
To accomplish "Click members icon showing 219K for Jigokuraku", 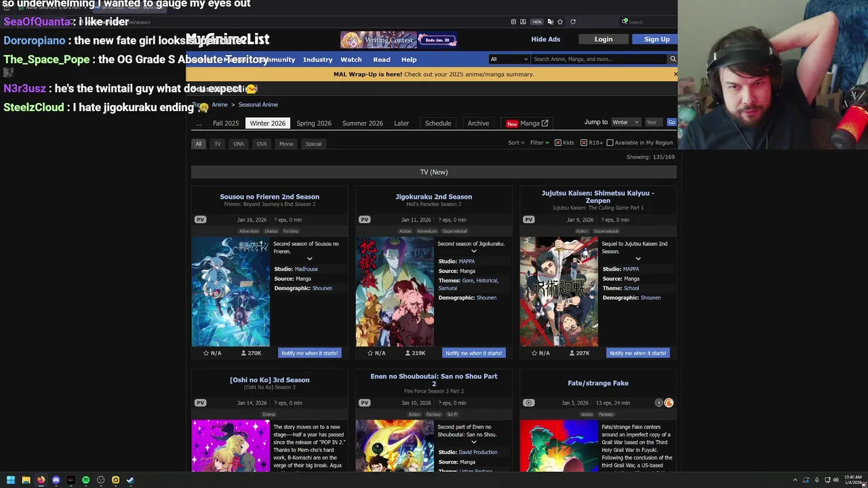I will tap(408, 353).
